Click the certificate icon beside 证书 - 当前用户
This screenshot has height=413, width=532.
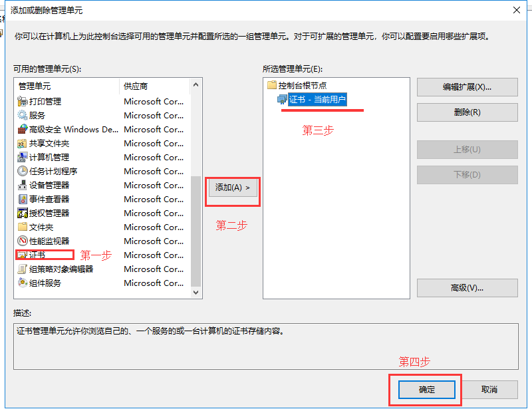pos(282,100)
